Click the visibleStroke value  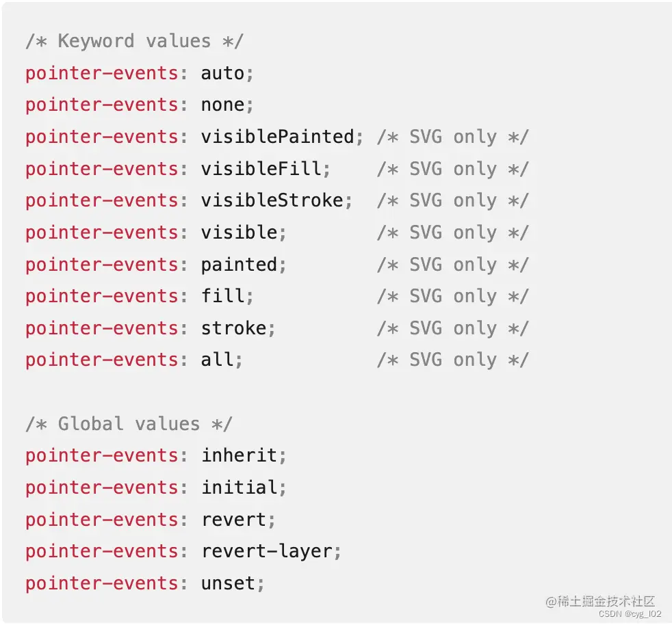pyautogui.click(x=272, y=200)
